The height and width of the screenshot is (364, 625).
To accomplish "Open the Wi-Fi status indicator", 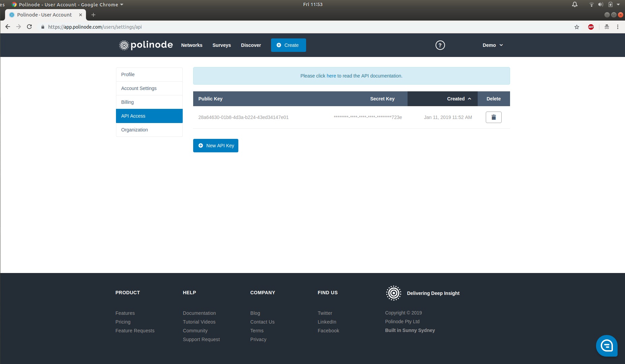I will 591,4.
